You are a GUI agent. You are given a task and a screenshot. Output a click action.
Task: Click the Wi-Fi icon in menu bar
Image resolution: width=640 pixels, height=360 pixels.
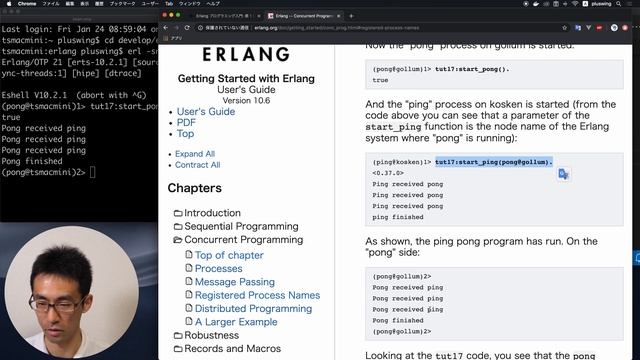tap(575, 4)
